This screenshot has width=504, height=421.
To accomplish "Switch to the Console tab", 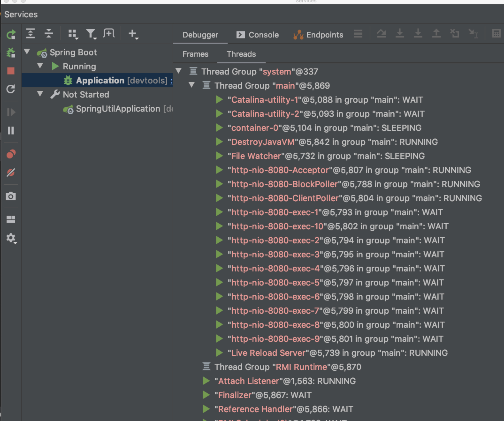I will click(263, 35).
